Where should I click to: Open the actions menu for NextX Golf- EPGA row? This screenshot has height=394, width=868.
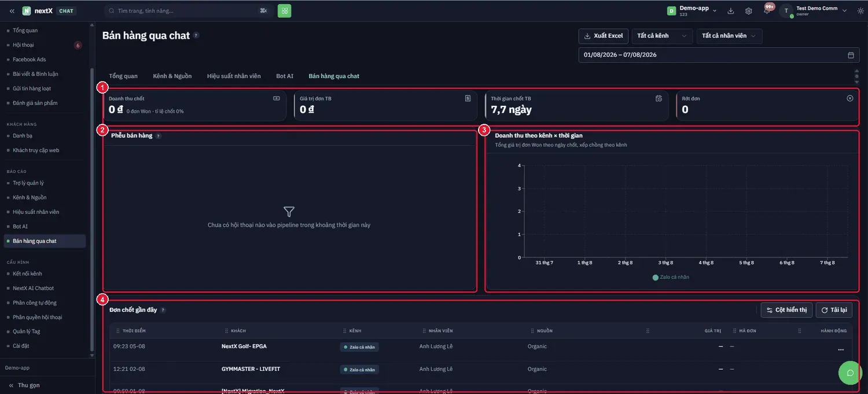click(x=841, y=349)
